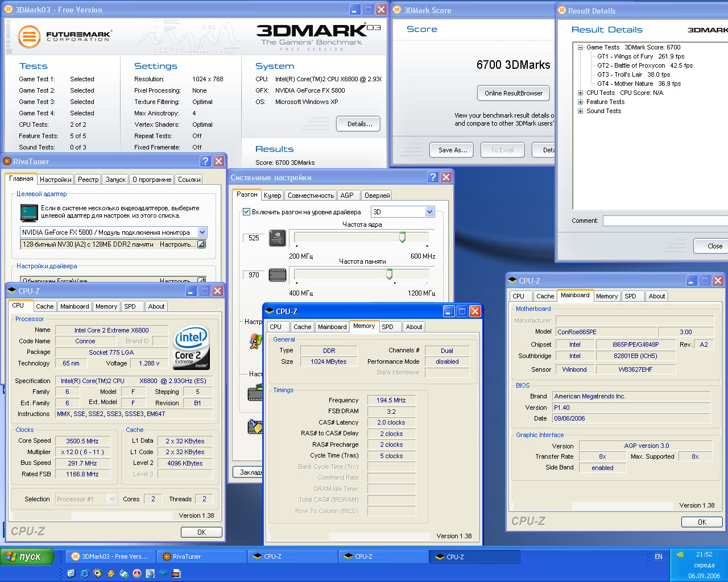Select Mainboard tab in CPU-Z Processor window
The width and height of the screenshot is (728, 582).
[75, 306]
